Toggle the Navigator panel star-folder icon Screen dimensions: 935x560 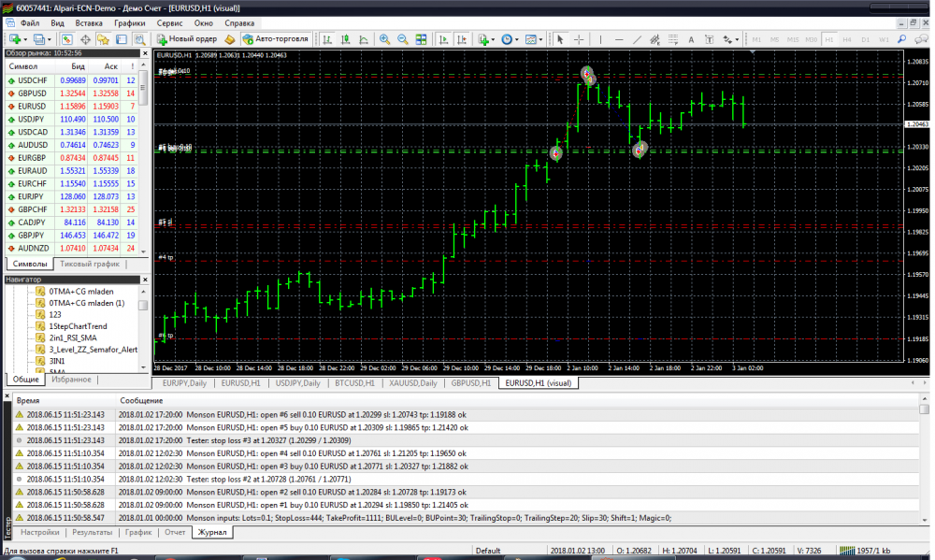click(x=103, y=39)
